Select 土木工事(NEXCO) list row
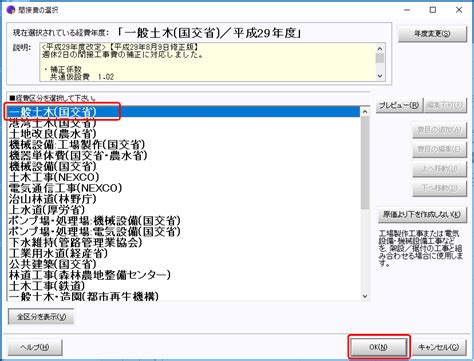The image size is (474, 361). pyautogui.click(x=184, y=177)
